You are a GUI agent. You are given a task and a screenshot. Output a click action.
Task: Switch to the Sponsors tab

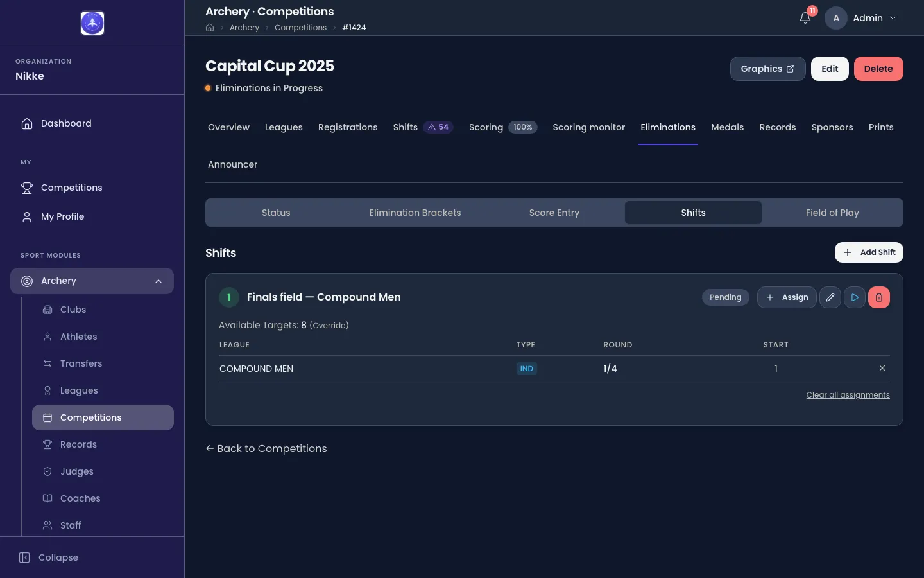coord(832,127)
